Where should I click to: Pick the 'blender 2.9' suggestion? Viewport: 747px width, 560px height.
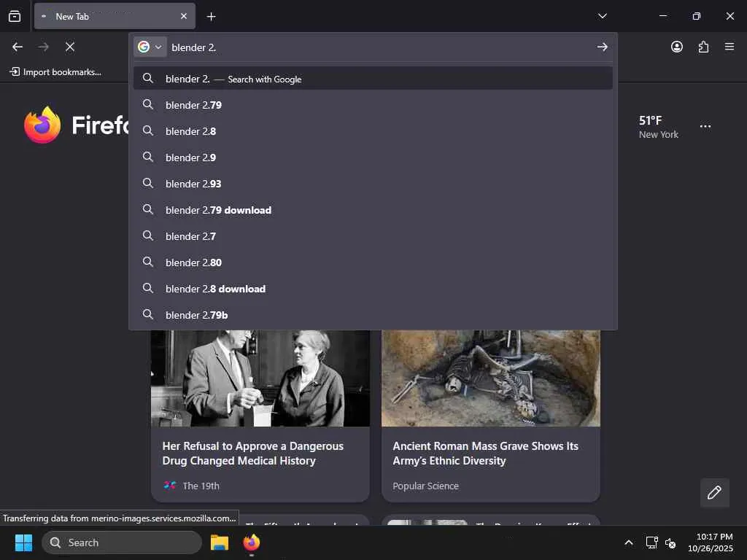(x=373, y=157)
